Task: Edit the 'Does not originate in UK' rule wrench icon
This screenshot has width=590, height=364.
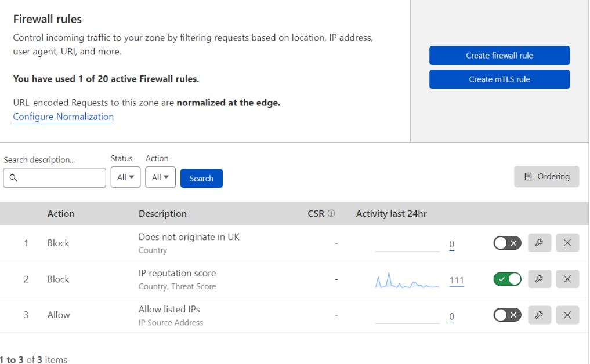Action: 539,243
